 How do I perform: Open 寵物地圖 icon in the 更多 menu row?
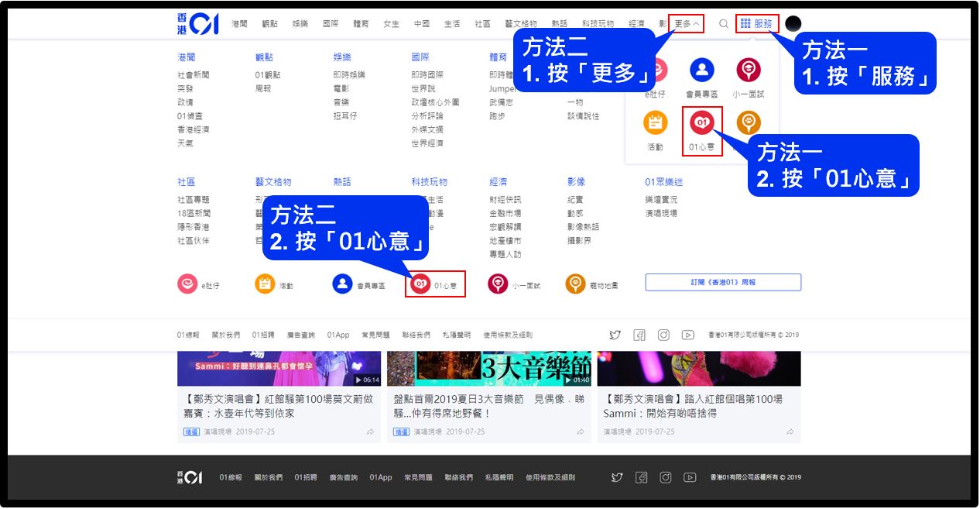pyautogui.click(x=575, y=284)
